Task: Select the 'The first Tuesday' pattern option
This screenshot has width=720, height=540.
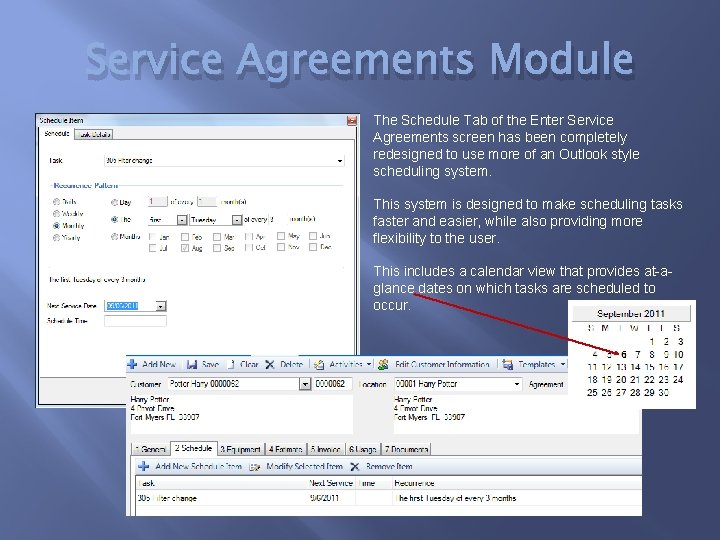Action: point(114,219)
